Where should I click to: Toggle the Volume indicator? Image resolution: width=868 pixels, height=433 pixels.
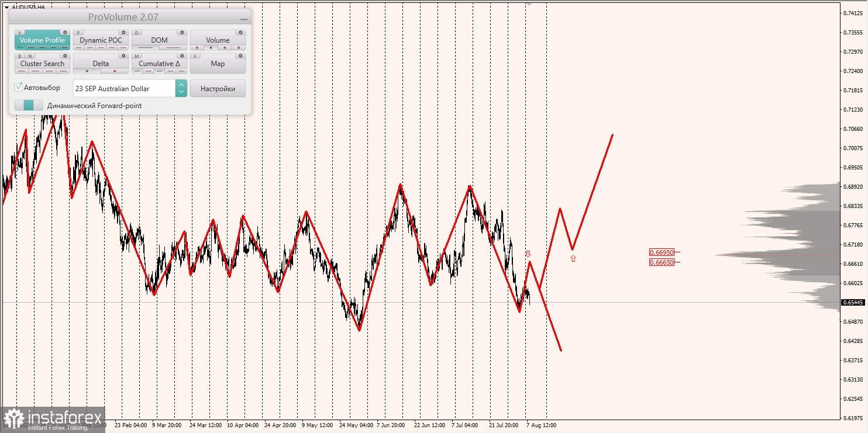coord(218,40)
